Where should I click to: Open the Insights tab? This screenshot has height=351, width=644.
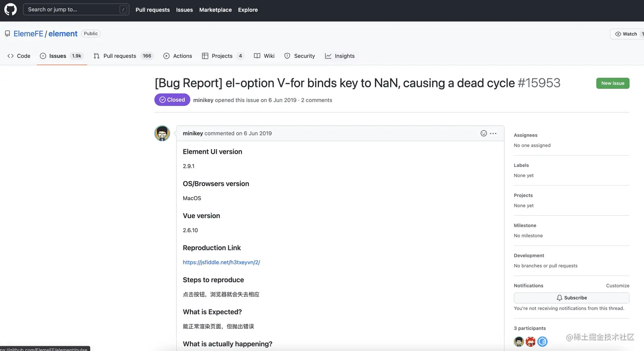[340, 56]
